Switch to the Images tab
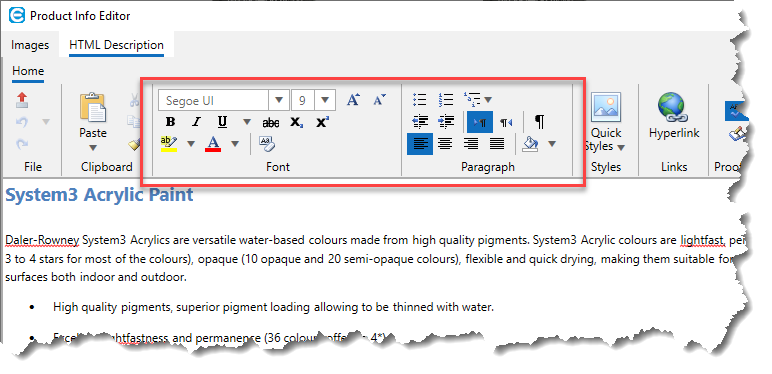This screenshot has height=374, width=772. (x=30, y=45)
